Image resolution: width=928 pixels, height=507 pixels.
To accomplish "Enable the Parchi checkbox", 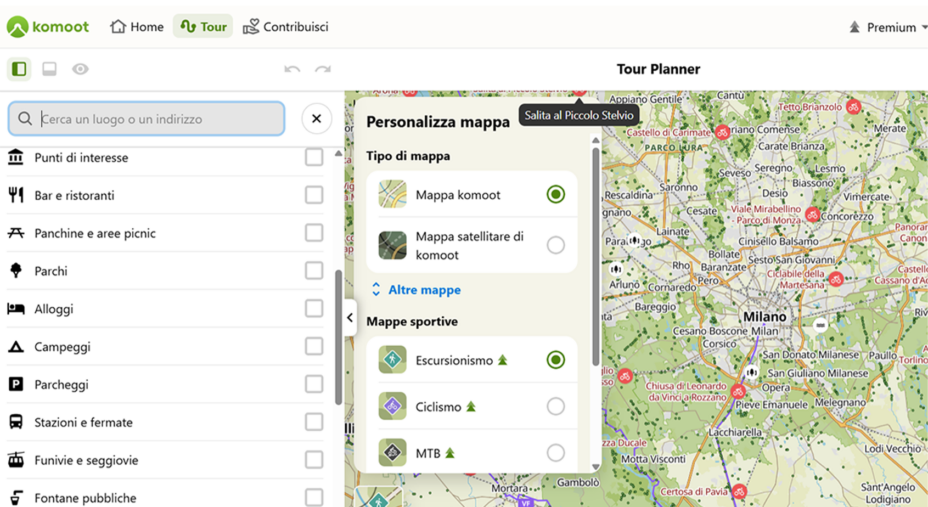I will coord(314,271).
